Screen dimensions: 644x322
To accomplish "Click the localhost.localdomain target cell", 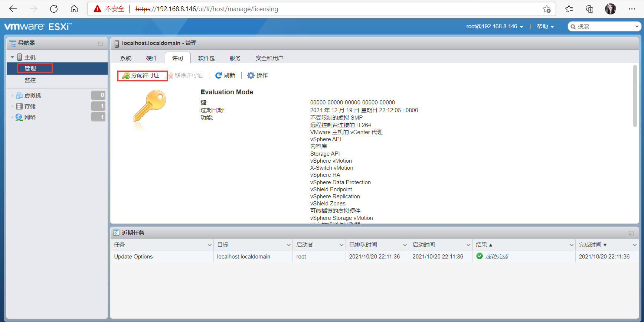I will coord(243,257).
